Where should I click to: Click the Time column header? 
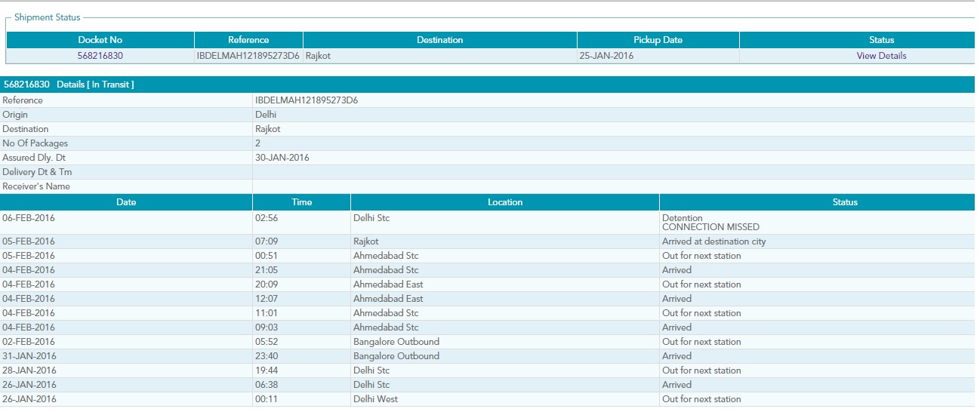point(301,202)
